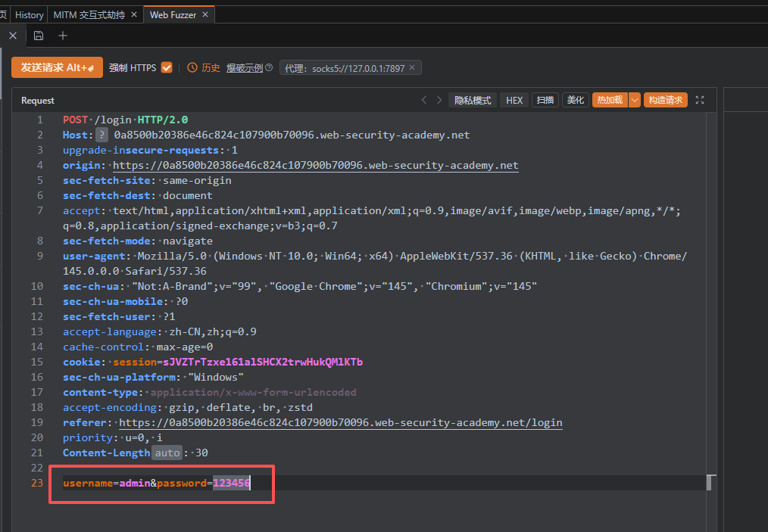Expand the Request panel to fullscreen

700,100
